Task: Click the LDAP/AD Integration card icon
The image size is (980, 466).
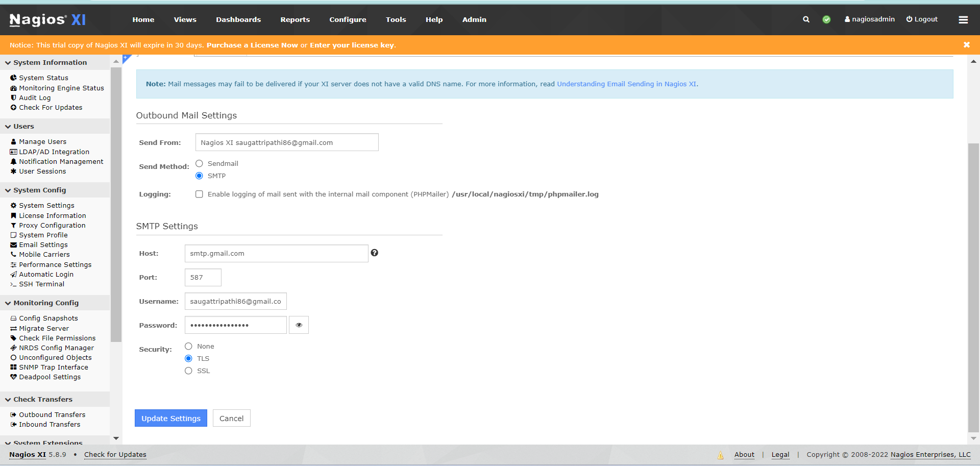Action: click(13, 152)
